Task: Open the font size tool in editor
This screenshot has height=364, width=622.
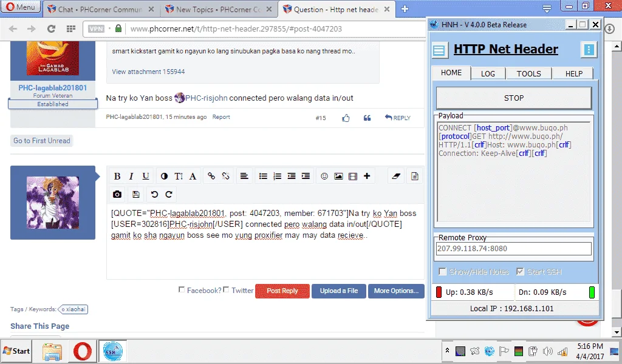Action: (x=179, y=177)
